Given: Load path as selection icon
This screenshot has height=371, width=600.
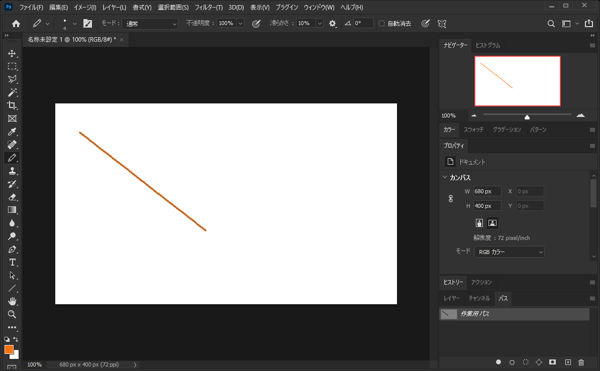Looking at the screenshot, I should [x=525, y=362].
